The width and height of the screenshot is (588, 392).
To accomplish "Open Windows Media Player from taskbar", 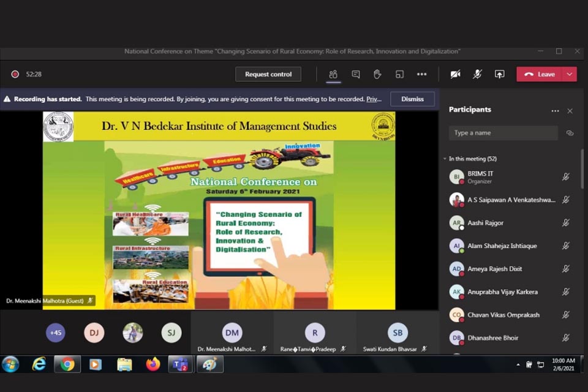I will [96, 364].
